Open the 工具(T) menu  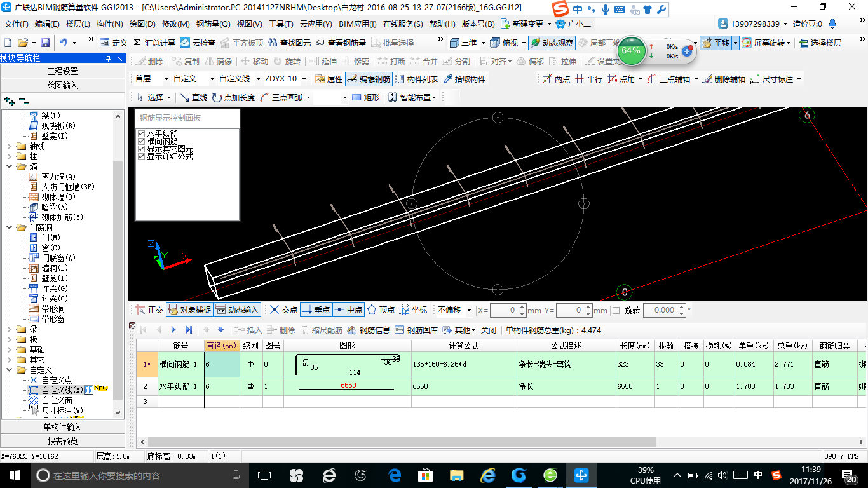(281, 24)
